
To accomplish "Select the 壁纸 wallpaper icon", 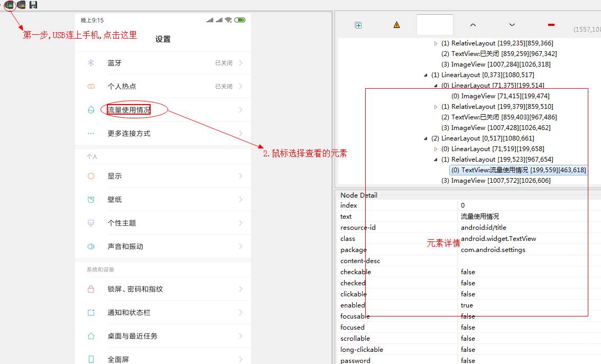I will [x=91, y=200].
